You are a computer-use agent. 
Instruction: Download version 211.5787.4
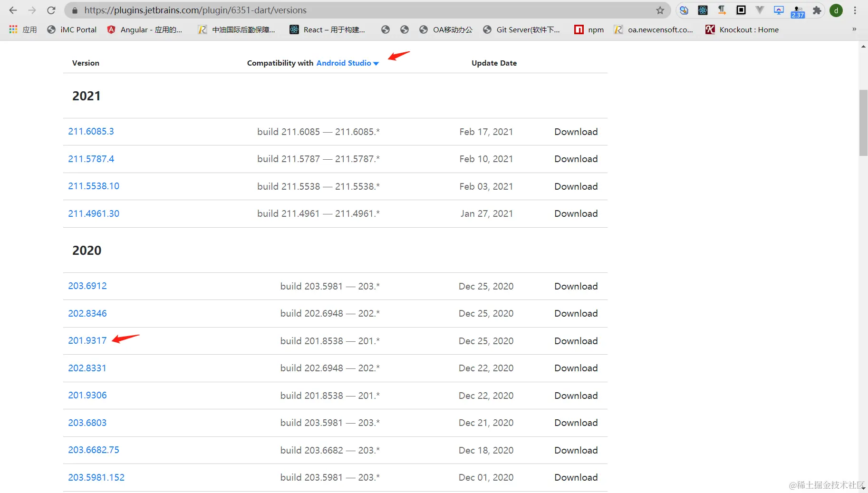pyautogui.click(x=576, y=159)
